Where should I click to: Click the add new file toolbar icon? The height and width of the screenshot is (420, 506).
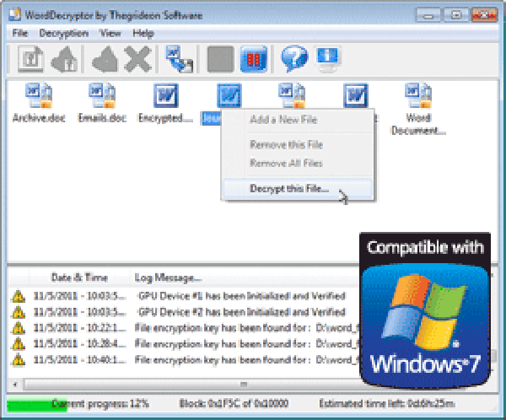click(x=30, y=59)
